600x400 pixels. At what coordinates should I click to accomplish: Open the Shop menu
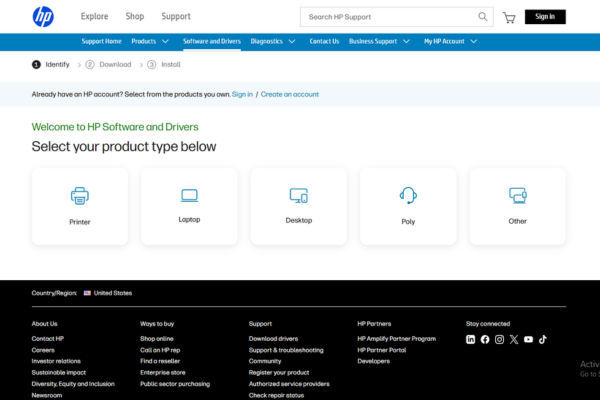point(135,16)
